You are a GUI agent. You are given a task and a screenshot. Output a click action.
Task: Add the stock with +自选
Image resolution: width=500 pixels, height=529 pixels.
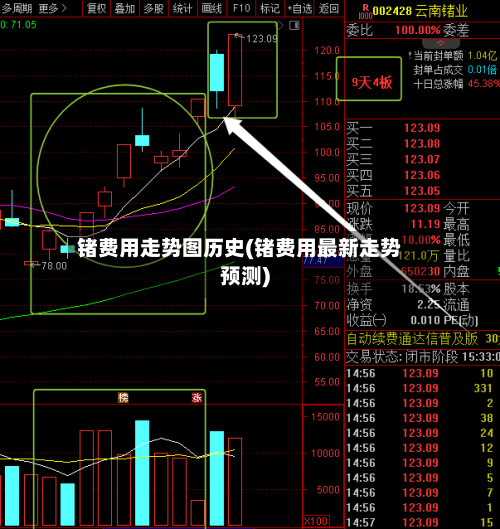[300, 8]
